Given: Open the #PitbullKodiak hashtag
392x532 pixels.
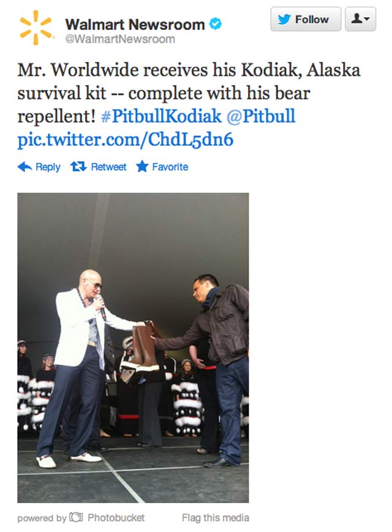Looking at the screenshot, I should point(162,116).
